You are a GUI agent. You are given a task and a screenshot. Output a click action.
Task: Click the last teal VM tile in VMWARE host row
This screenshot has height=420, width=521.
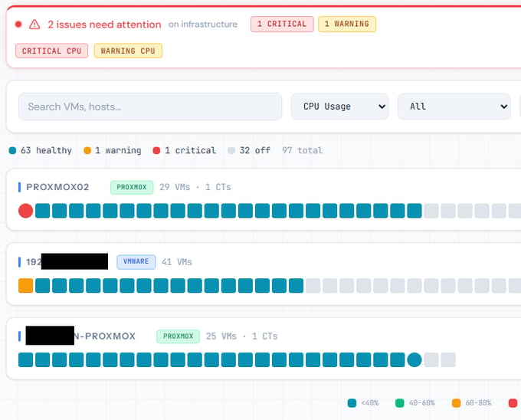point(296,286)
